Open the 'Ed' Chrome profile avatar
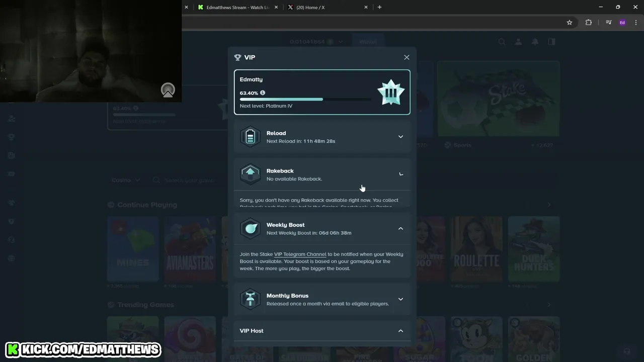The image size is (644, 362). pyautogui.click(x=622, y=23)
